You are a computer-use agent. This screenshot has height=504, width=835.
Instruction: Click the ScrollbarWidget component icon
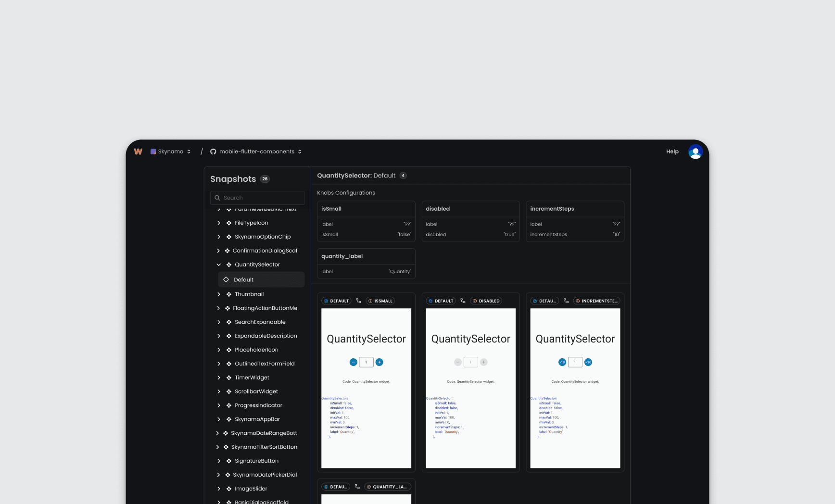tap(229, 391)
